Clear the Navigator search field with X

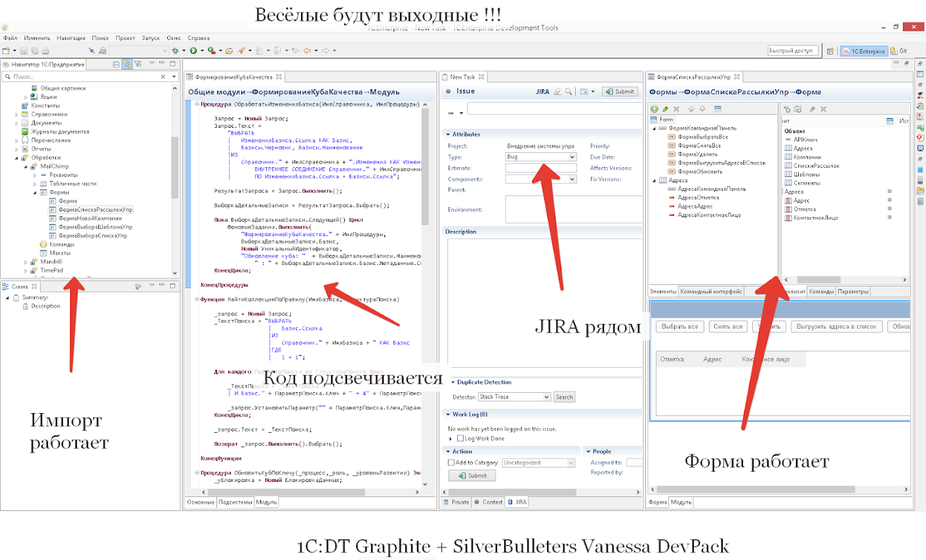[163, 77]
